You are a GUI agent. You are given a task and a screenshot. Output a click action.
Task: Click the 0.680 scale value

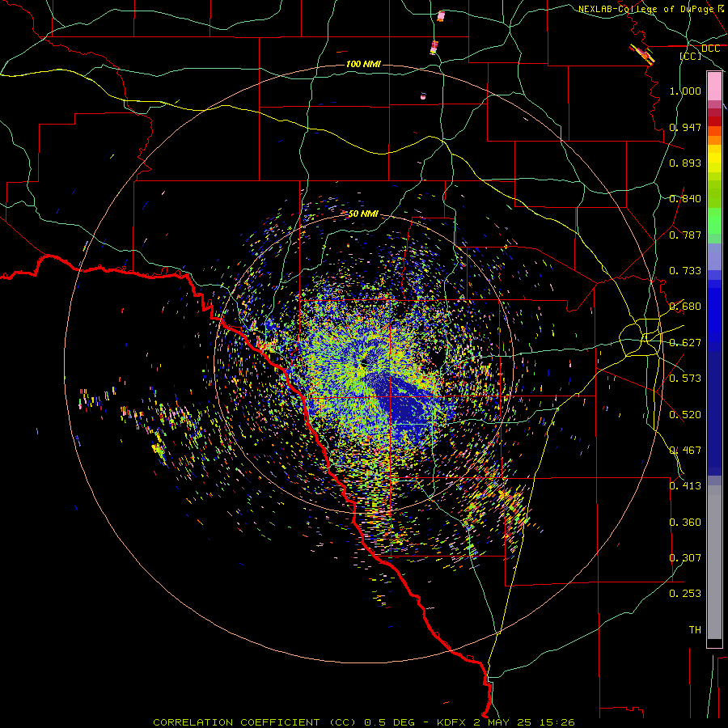[685, 307]
